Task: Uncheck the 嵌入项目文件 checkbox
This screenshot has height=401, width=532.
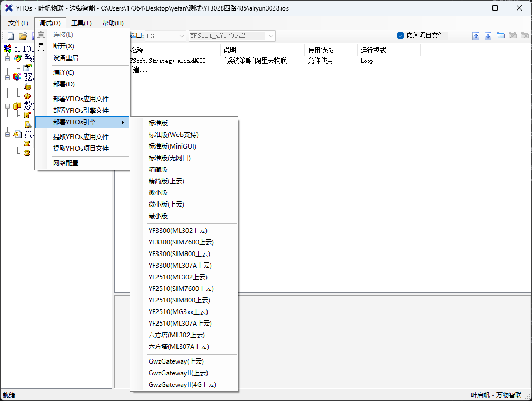Action: pos(400,35)
